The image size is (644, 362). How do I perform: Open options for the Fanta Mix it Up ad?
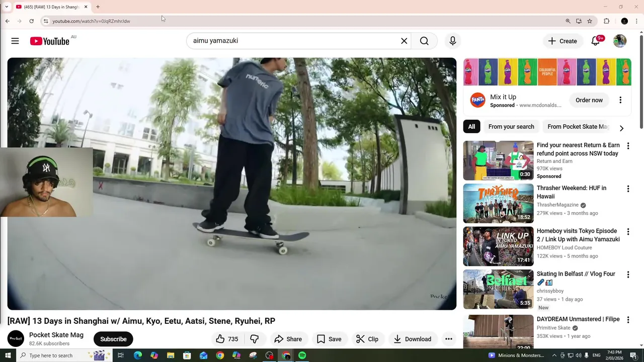click(x=620, y=100)
